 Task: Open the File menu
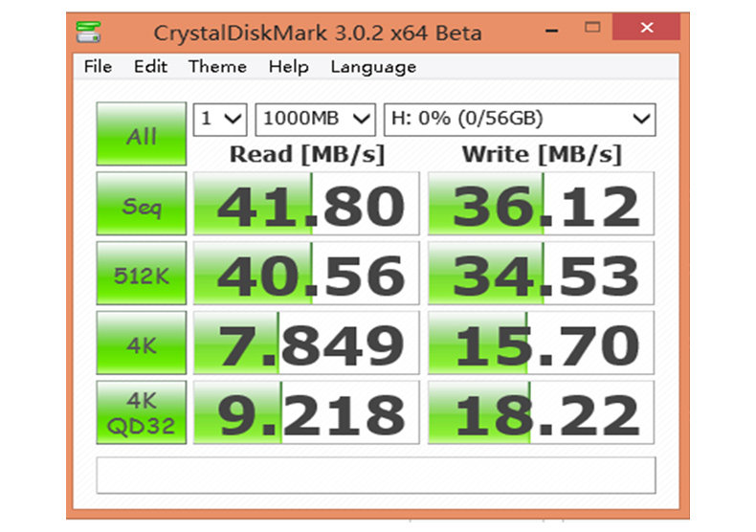[x=98, y=67]
